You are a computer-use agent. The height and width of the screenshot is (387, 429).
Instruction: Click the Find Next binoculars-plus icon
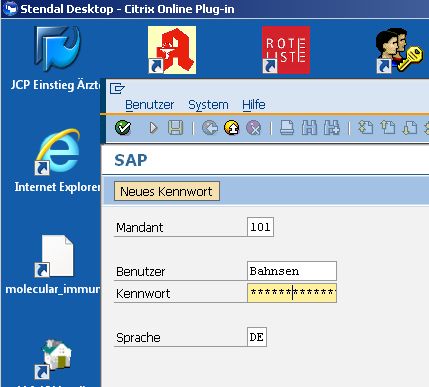[x=332, y=128]
